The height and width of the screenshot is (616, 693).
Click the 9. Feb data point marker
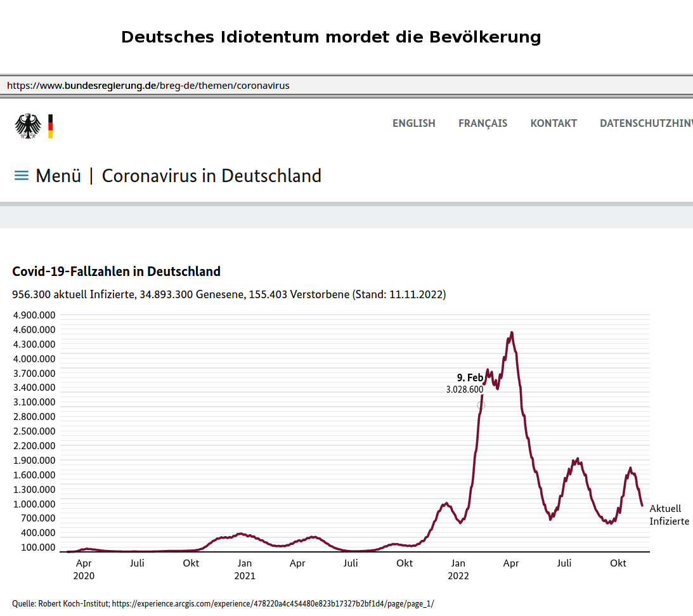(x=481, y=405)
